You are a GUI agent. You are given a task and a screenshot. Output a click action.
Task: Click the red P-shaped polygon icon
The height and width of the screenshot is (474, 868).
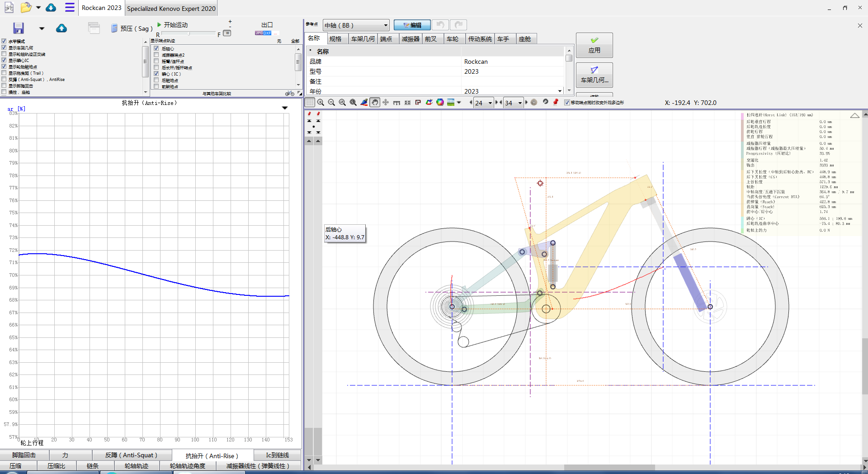418,103
